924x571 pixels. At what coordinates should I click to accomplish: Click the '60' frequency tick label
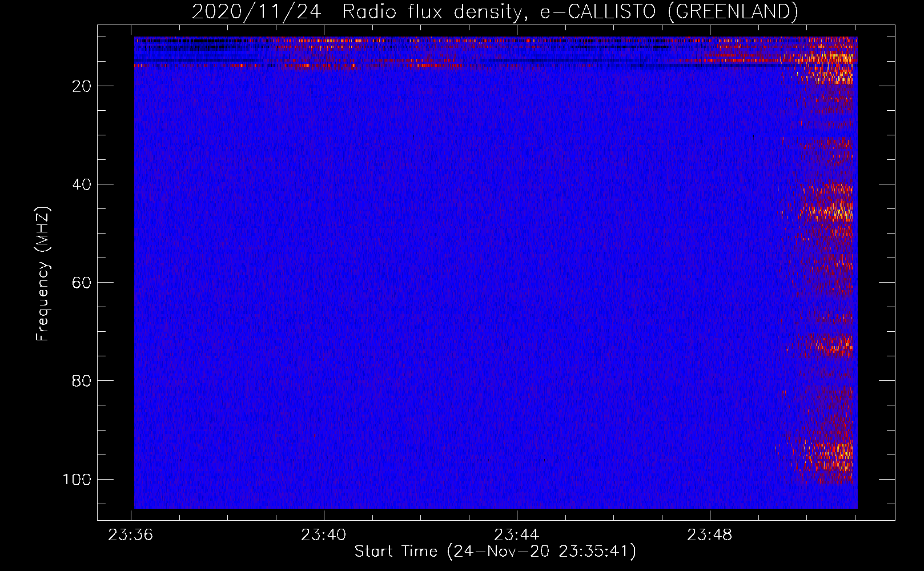pos(82,283)
